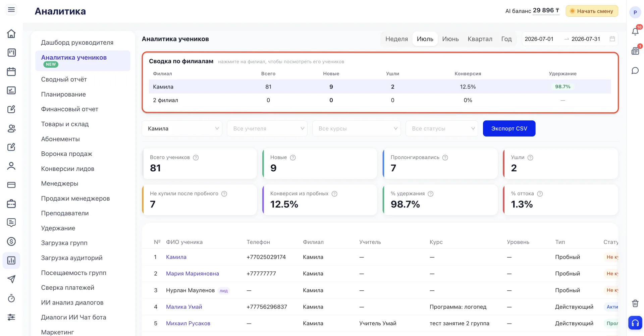Viewport: 644px width, 336px height.
Task: Open the chat bubble icon
Action: click(x=635, y=70)
